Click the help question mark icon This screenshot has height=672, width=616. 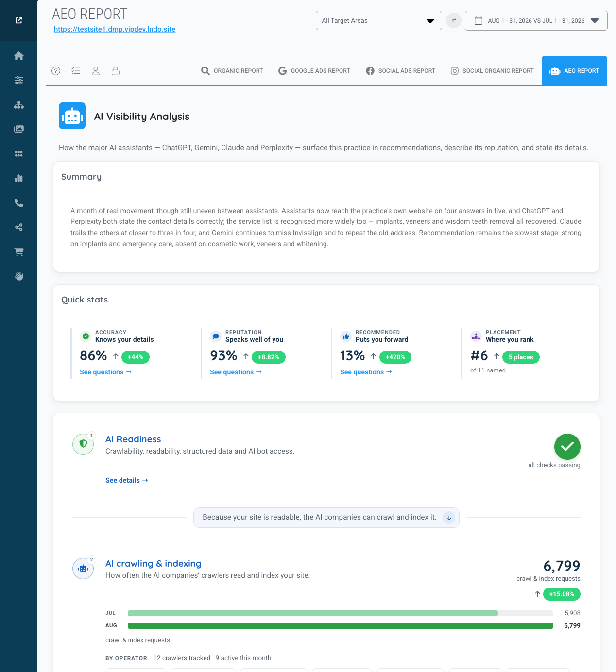[x=56, y=71]
